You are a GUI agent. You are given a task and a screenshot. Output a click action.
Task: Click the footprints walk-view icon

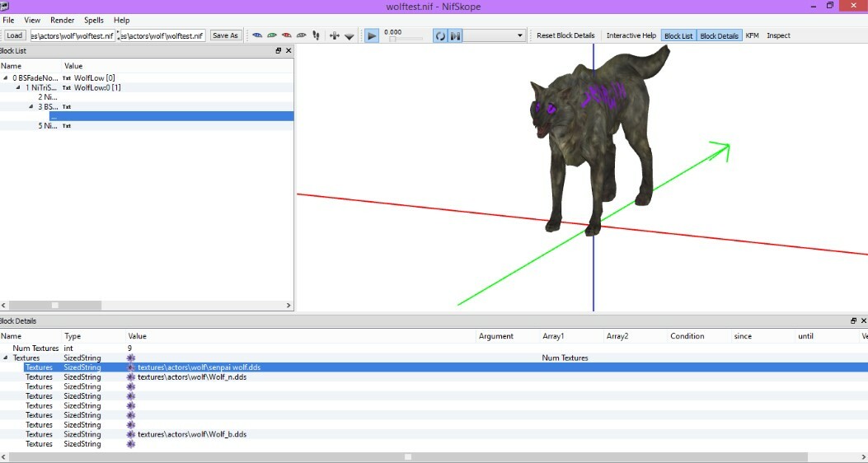click(x=316, y=35)
